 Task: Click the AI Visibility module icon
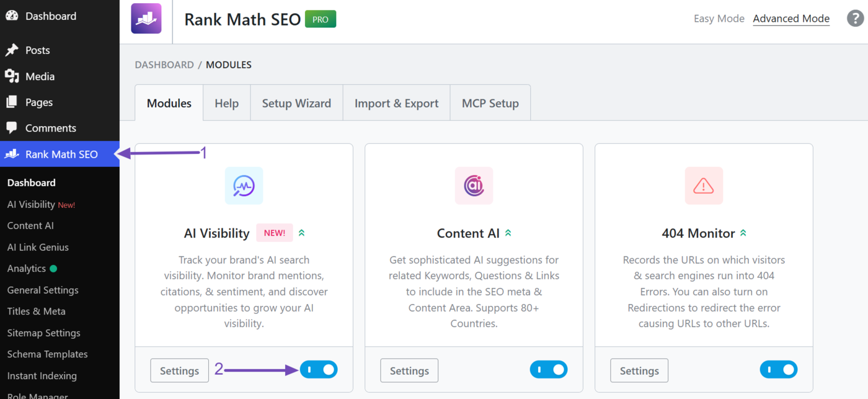244,186
